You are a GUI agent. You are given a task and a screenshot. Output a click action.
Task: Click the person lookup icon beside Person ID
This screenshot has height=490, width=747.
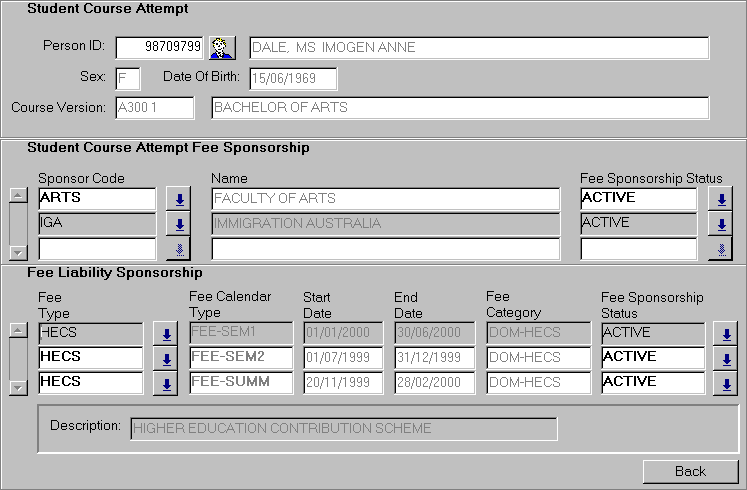220,48
